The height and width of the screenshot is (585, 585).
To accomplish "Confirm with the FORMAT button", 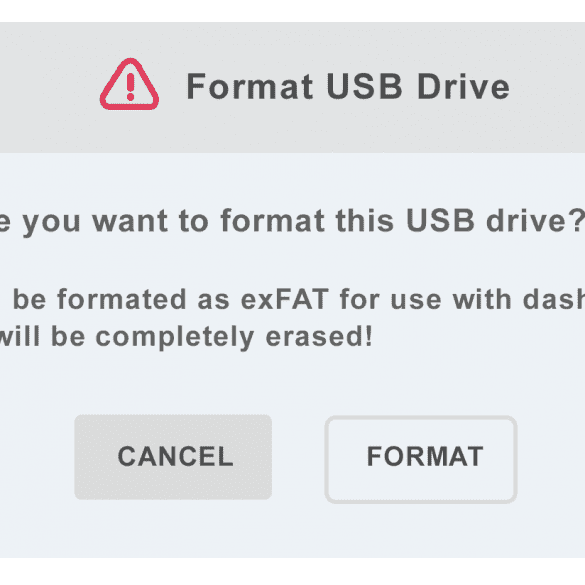I will point(421,459).
